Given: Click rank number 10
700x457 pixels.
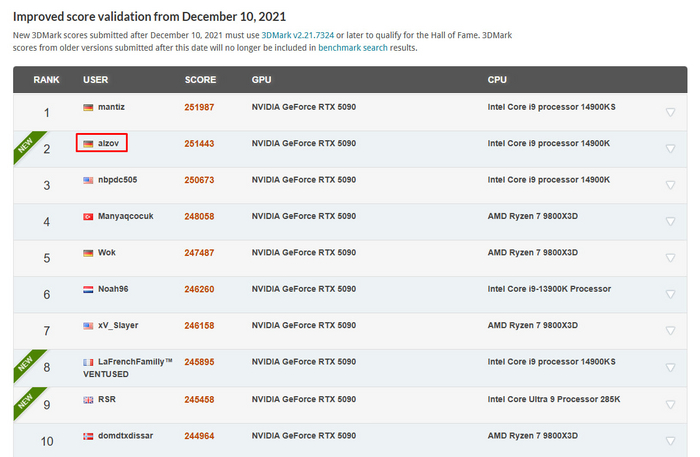Looking at the screenshot, I should (x=47, y=441).
